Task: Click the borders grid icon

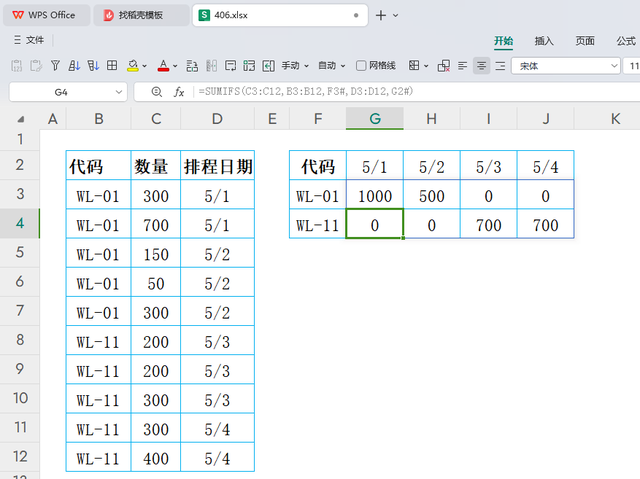Action: [x=414, y=66]
